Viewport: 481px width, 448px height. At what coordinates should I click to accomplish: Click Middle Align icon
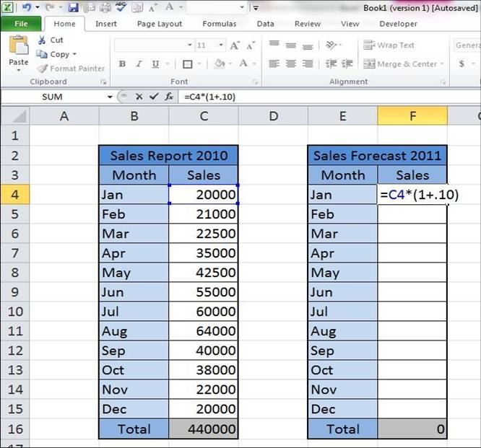pyautogui.click(x=291, y=45)
